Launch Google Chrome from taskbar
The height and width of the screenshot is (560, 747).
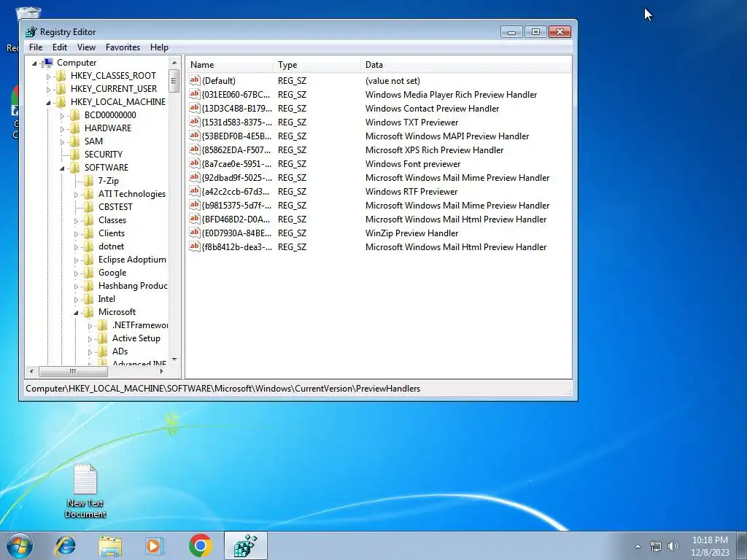click(200, 545)
